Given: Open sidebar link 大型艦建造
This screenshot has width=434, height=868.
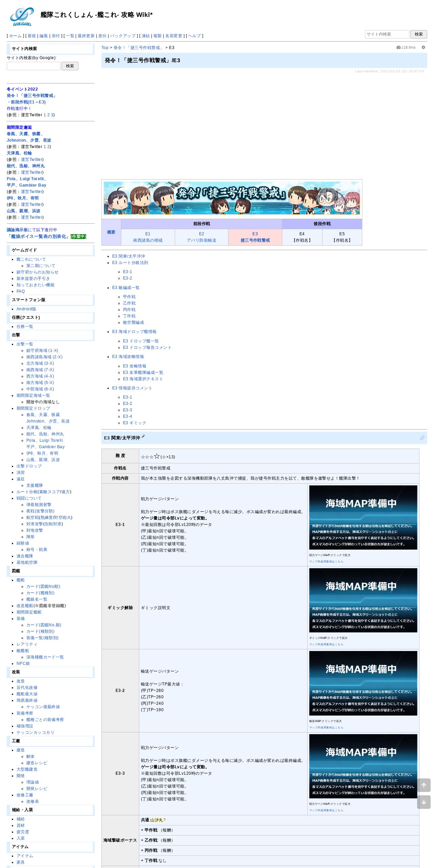Looking at the screenshot, I should [x=27, y=769].
